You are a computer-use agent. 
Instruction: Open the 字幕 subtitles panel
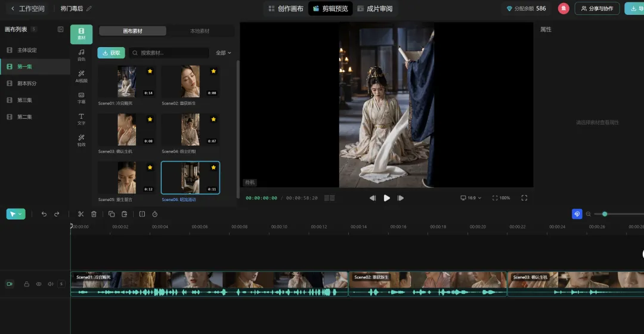(x=81, y=98)
